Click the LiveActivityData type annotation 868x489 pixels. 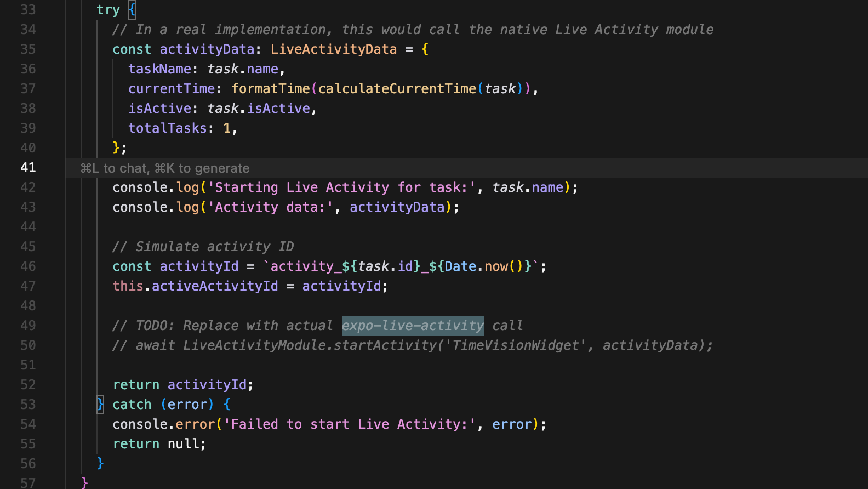(333, 49)
